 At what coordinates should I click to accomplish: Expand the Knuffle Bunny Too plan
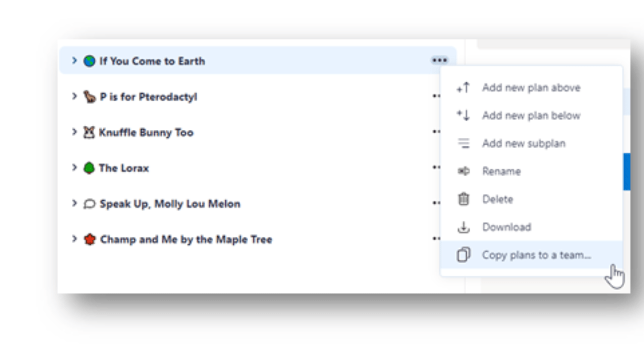tap(74, 132)
